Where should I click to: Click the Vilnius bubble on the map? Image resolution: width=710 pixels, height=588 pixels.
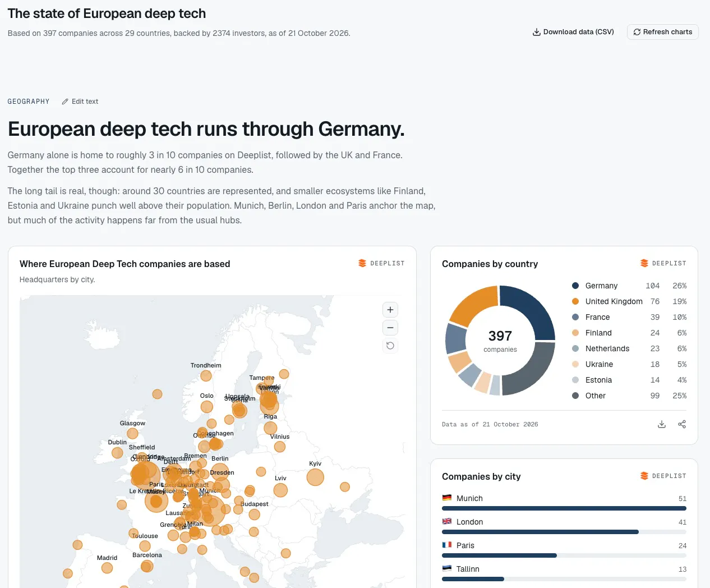point(280,447)
